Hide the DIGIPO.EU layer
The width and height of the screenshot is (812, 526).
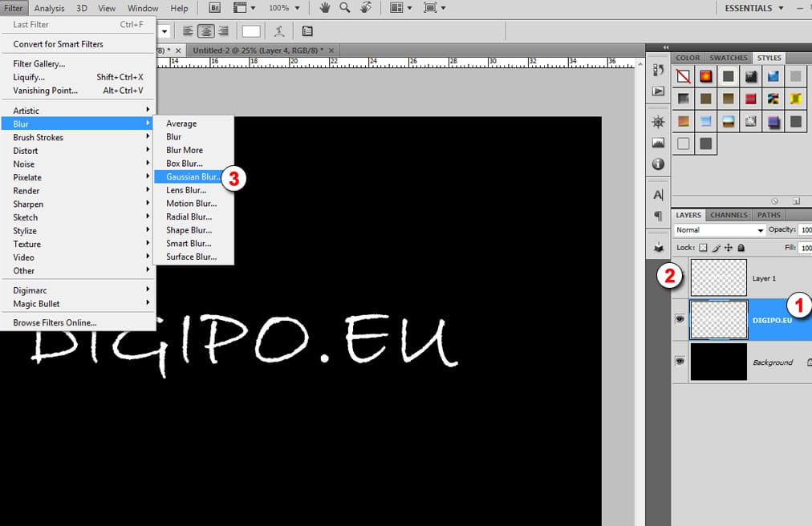[x=680, y=318]
